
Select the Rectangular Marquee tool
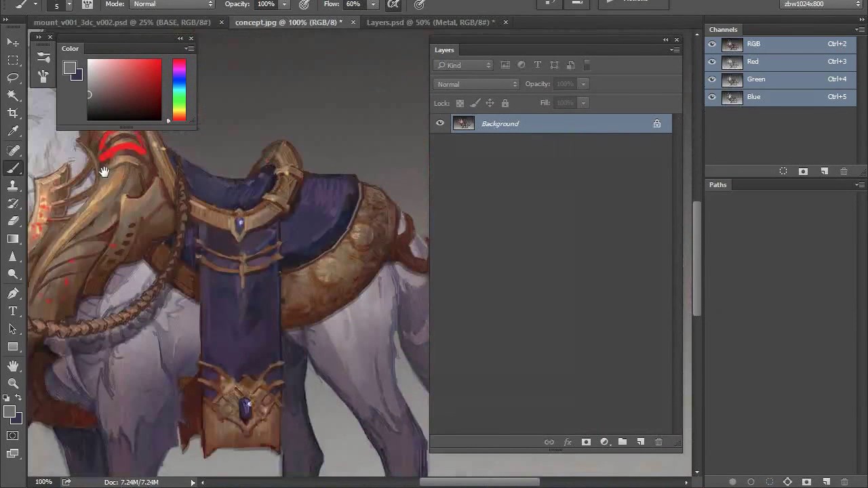[x=13, y=60]
